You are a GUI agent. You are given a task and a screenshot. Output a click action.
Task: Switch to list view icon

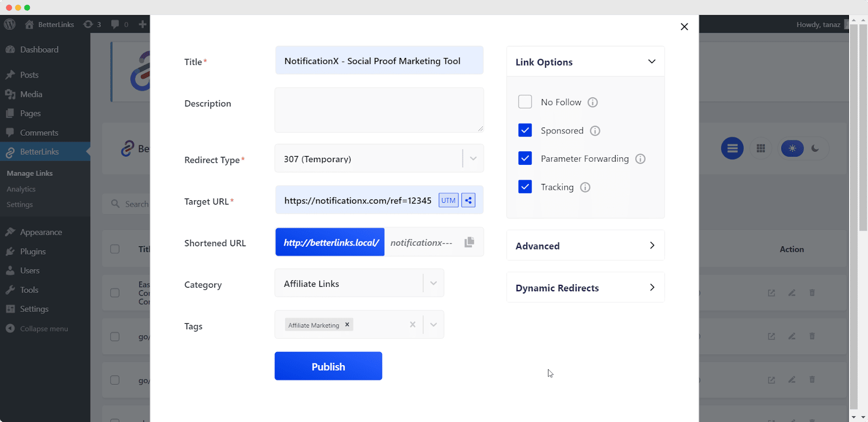pyautogui.click(x=732, y=148)
